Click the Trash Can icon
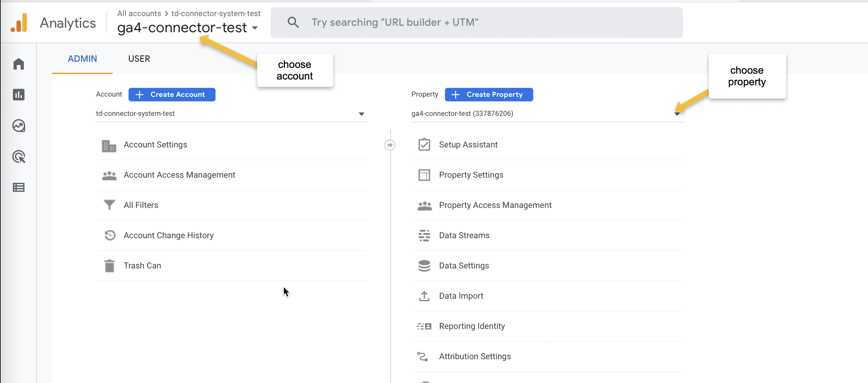The image size is (868, 383). pyautogui.click(x=109, y=266)
